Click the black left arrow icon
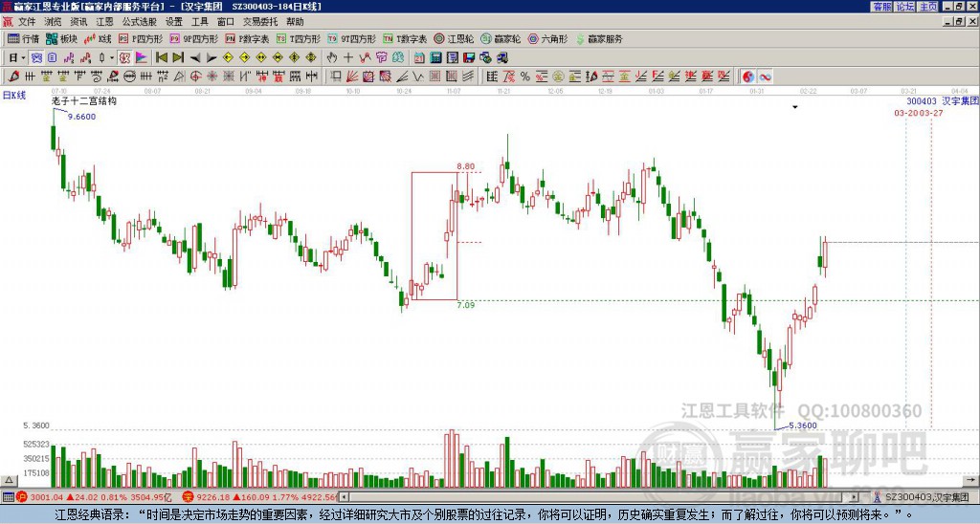 195,58
